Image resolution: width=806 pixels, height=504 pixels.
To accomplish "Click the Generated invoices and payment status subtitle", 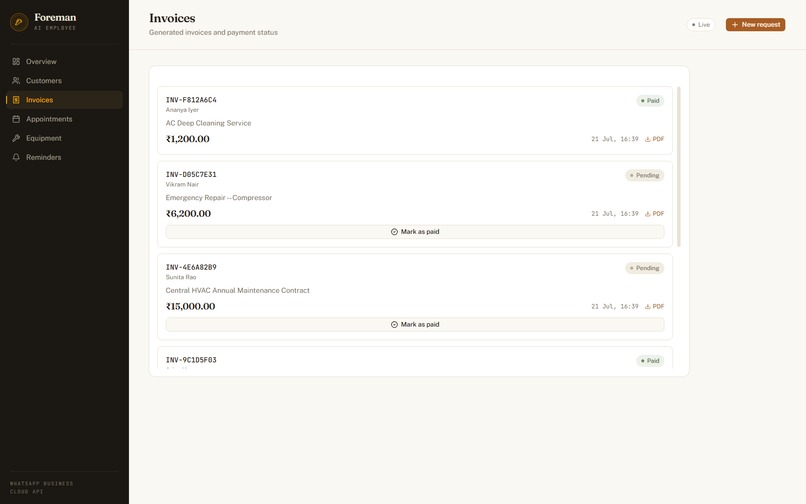I will coord(213,32).
